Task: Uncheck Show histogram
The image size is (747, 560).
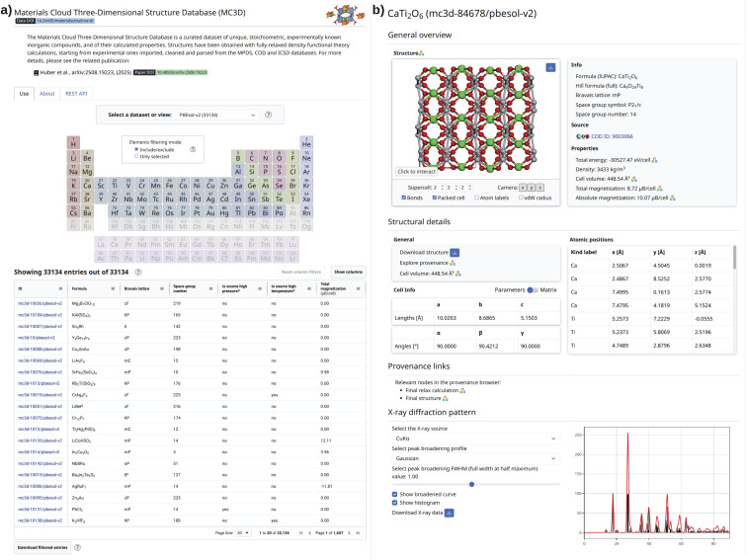Action: coord(394,503)
